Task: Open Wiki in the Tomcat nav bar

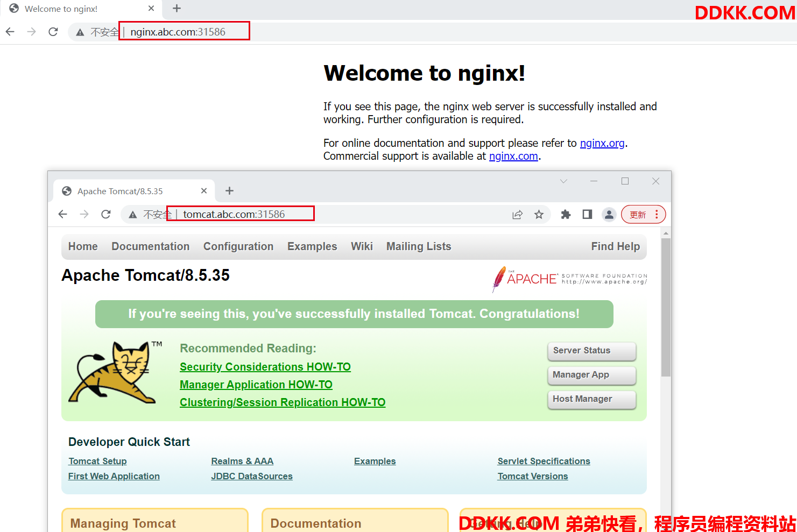Action: pos(362,246)
